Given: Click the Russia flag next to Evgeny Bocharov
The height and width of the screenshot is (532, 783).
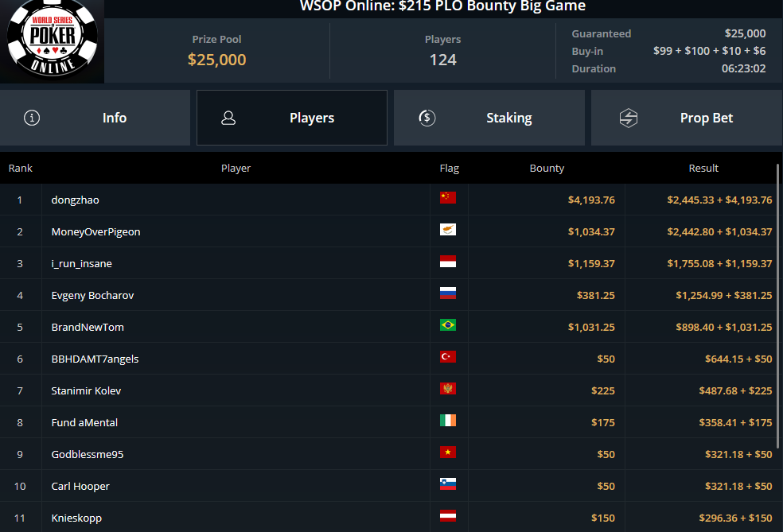Looking at the screenshot, I should pos(448,293).
